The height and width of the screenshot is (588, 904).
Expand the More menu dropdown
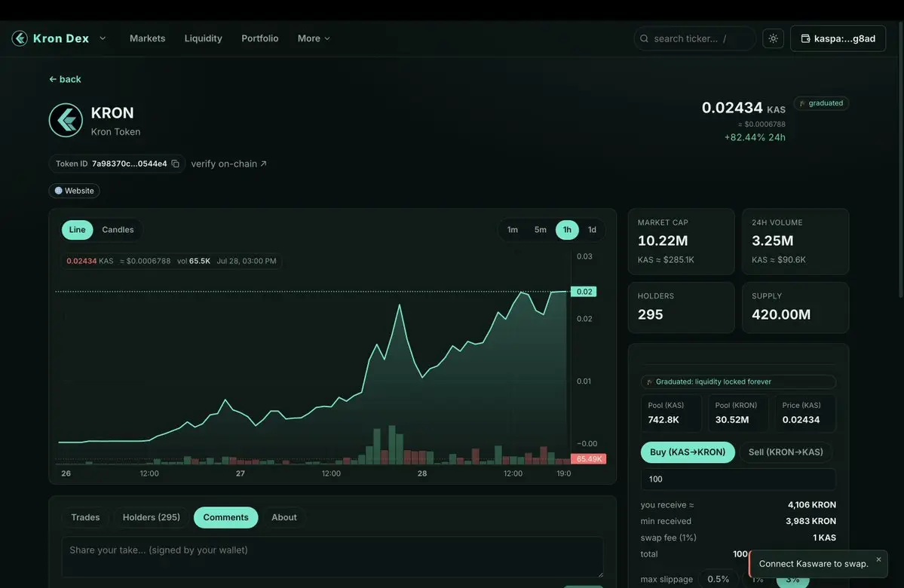pyautogui.click(x=314, y=38)
